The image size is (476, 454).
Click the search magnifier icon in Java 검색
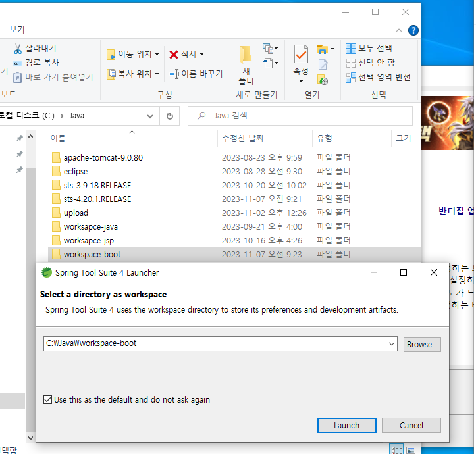click(x=201, y=116)
